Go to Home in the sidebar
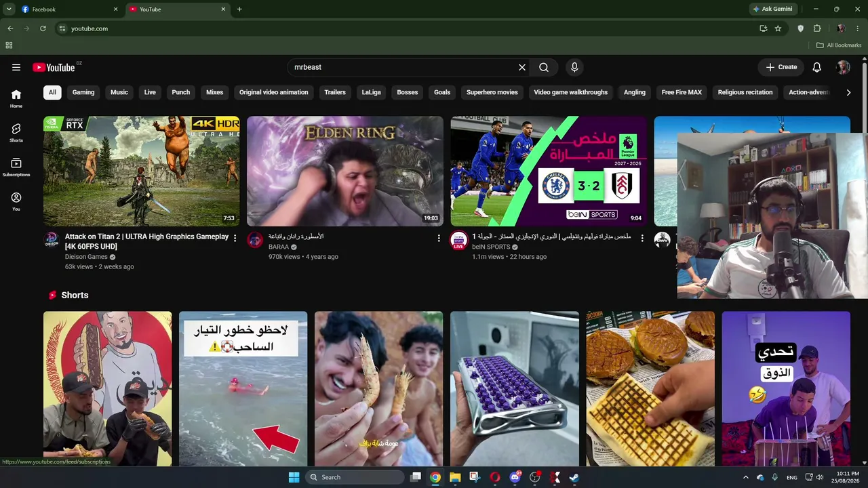The height and width of the screenshot is (488, 868). pos(16,99)
